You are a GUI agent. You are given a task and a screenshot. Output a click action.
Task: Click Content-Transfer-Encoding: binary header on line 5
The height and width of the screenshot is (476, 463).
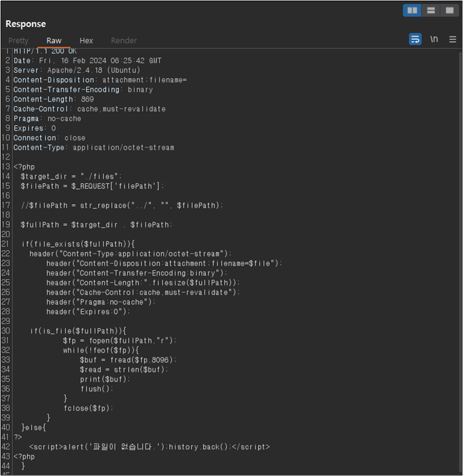pyautogui.click(x=83, y=90)
